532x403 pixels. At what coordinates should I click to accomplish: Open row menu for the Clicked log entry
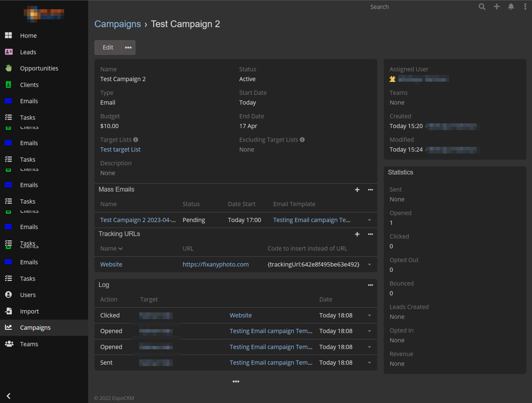tap(370, 316)
